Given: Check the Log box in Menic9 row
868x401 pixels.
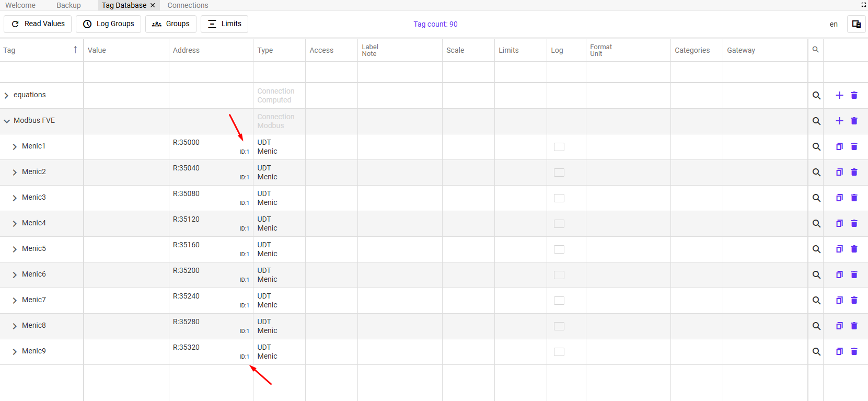Looking at the screenshot, I should click(x=559, y=352).
